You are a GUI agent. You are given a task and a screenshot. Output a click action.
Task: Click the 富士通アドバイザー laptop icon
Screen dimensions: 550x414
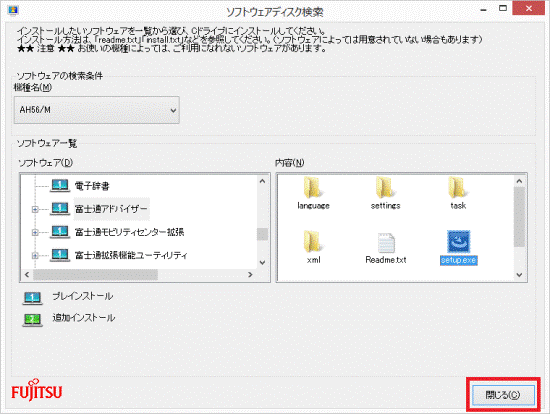pyautogui.click(x=60, y=208)
